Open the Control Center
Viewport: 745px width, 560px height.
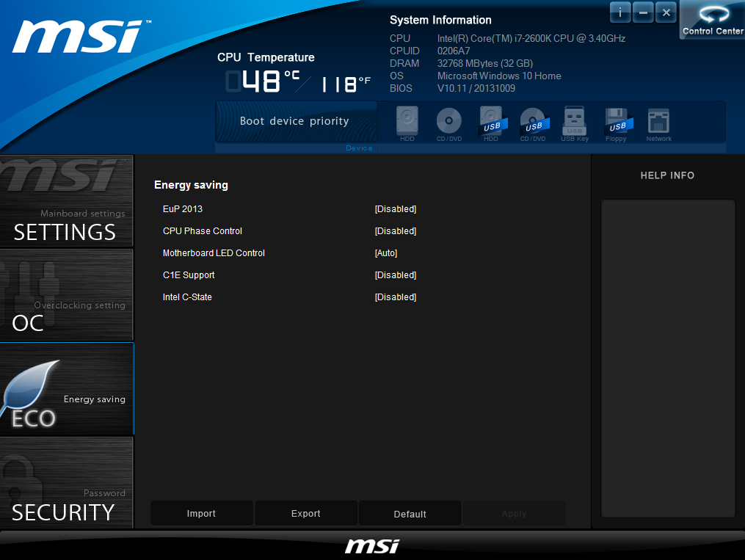click(712, 20)
